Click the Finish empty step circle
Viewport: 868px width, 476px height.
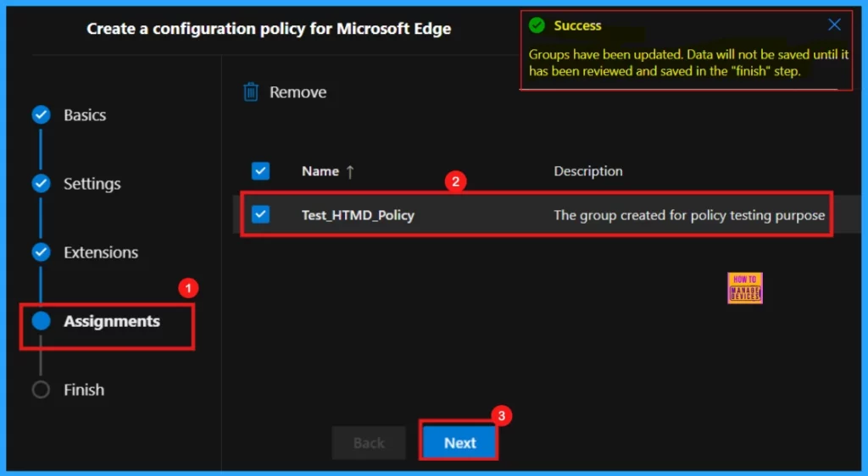(x=41, y=390)
